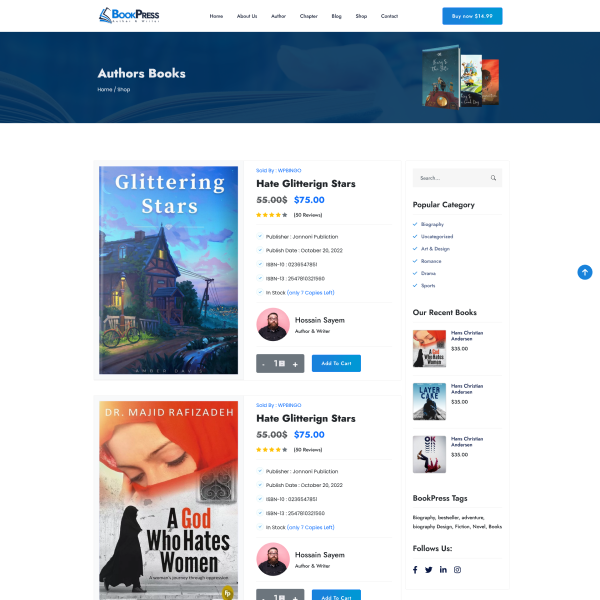Open the About Us menu item
The width and height of the screenshot is (600, 600).
[x=247, y=16]
